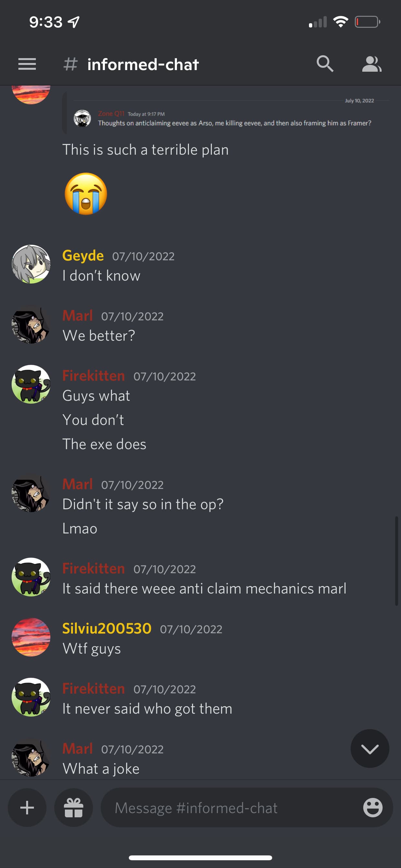
Task: Click the chat scrollbar handle
Action: click(x=396, y=561)
